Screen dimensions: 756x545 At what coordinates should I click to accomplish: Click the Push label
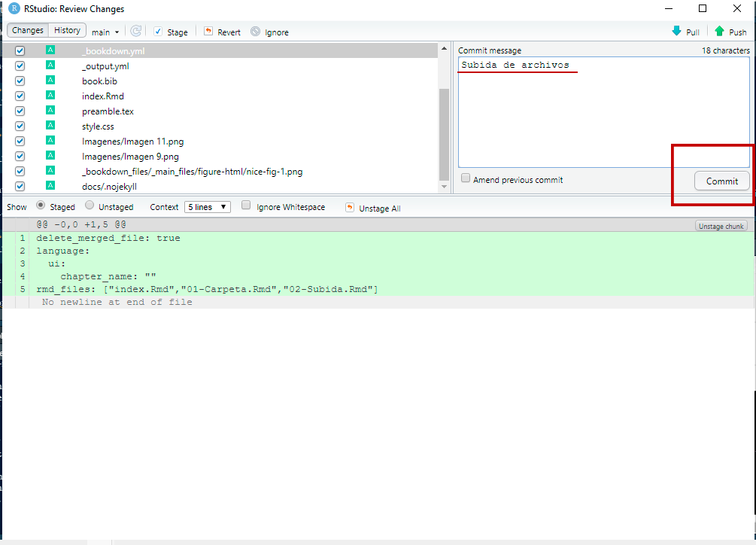pos(738,32)
